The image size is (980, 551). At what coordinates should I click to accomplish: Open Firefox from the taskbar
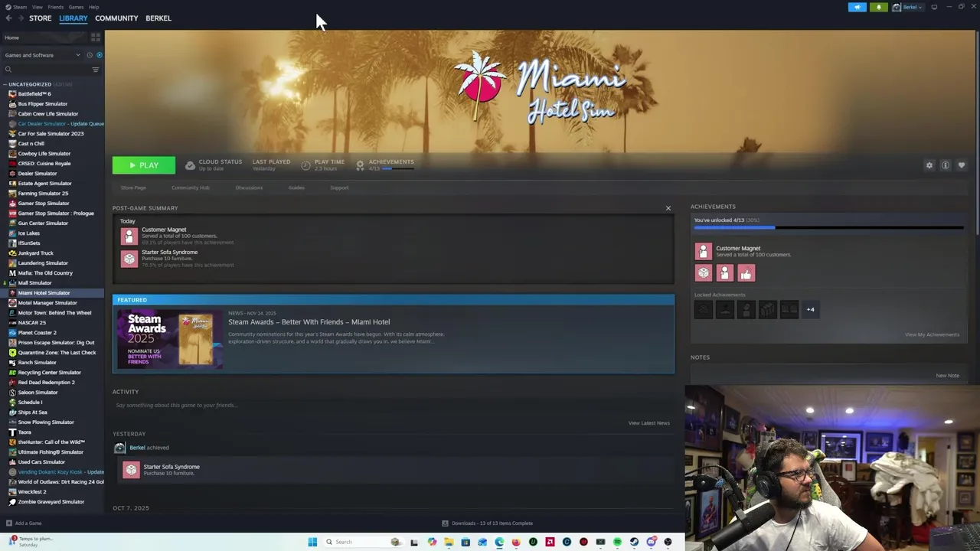point(516,542)
